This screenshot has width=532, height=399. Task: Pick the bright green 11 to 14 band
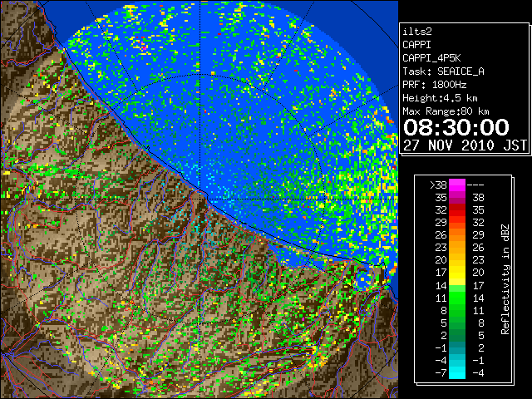point(457,298)
